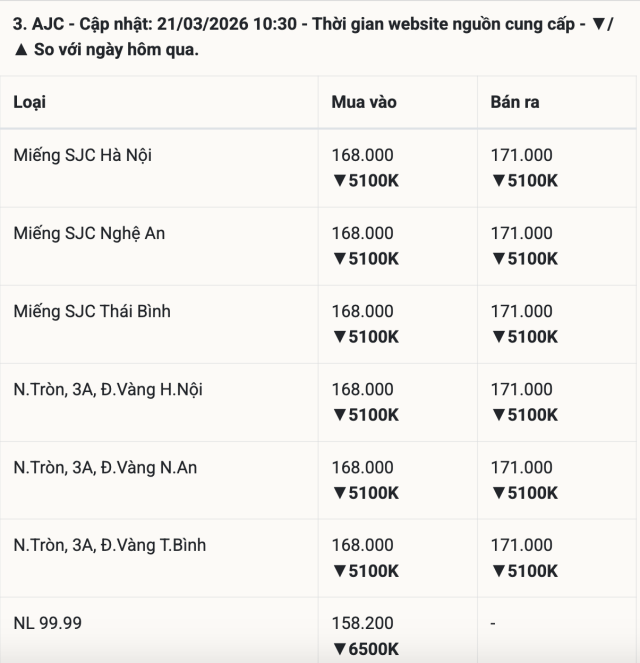
Task: Click the 'N.Tròn, 3A, Đ.Vàng N.An' label
Action: tap(105, 467)
